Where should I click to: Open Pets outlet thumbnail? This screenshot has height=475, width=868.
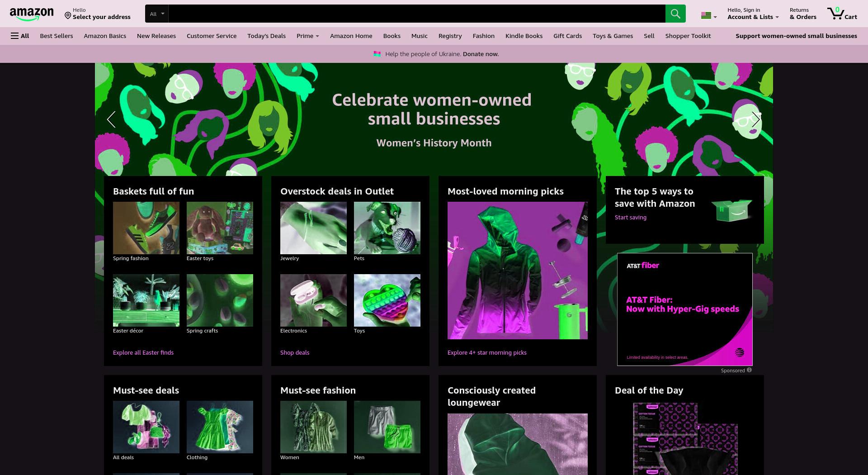click(387, 228)
